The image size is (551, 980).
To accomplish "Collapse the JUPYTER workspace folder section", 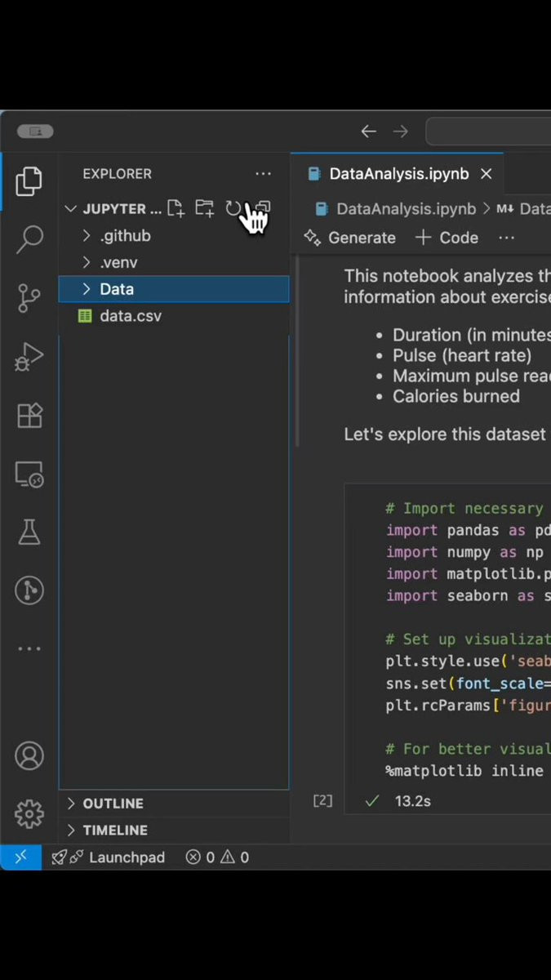I will tap(114, 208).
